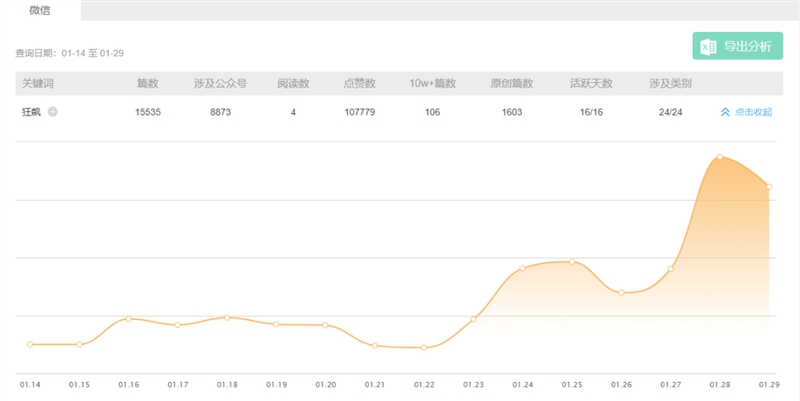The height and width of the screenshot is (401, 800).
Task: Click the 涉及公众号 column header
Action: [x=221, y=83]
